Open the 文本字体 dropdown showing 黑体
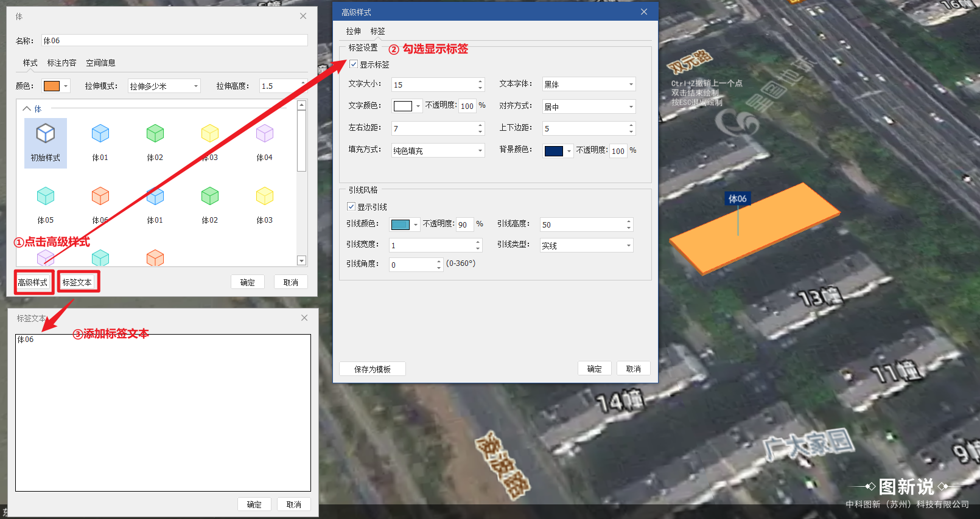This screenshot has height=519, width=980. 588,85
